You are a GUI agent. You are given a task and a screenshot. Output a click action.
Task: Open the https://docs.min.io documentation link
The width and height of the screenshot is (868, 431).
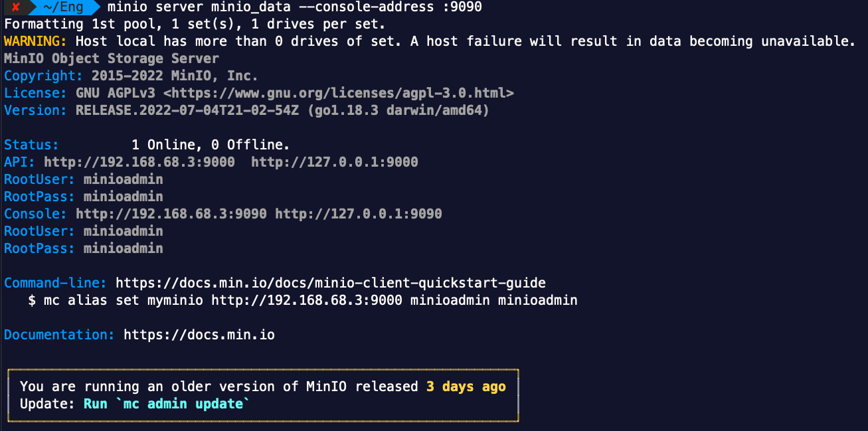[199, 335]
